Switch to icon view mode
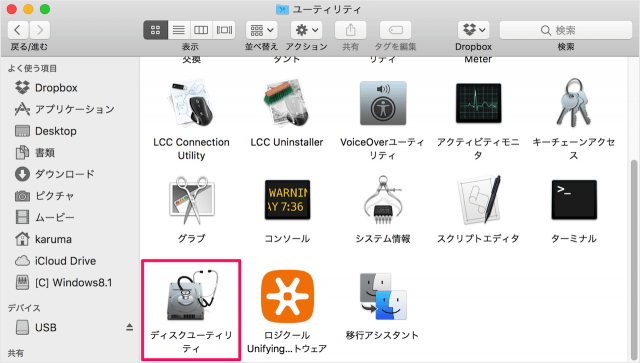 [156, 30]
